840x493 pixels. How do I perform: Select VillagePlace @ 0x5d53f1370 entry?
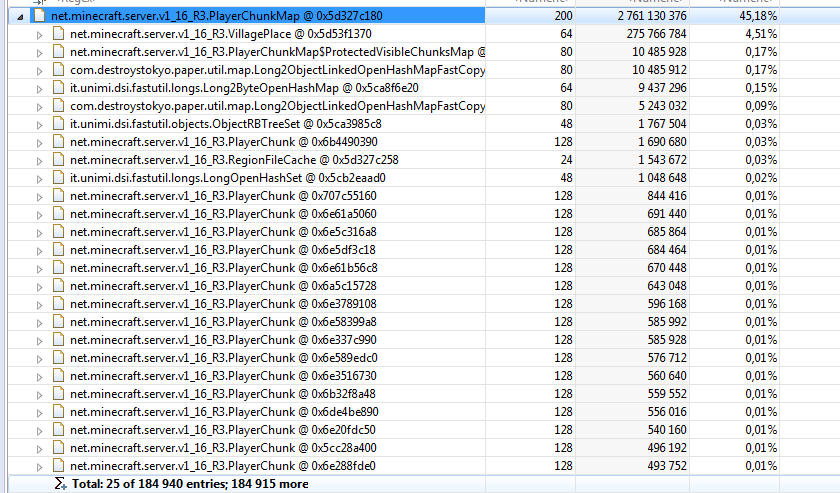click(x=221, y=34)
